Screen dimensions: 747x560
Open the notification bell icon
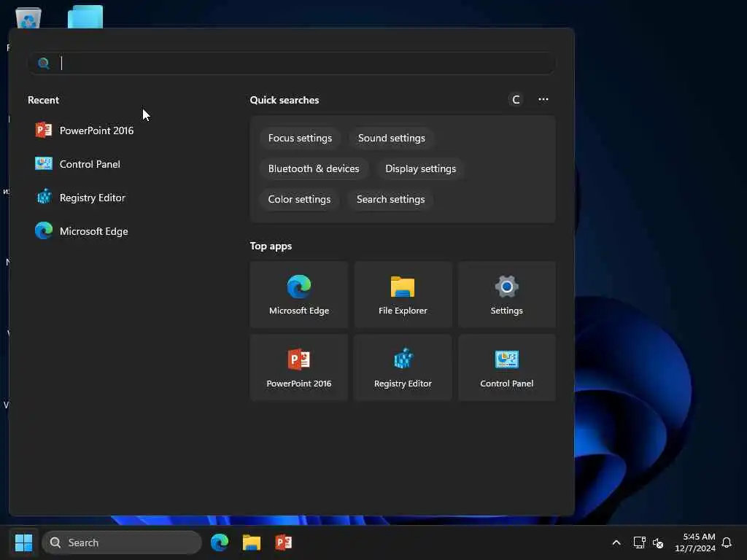[x=727, y=542]
